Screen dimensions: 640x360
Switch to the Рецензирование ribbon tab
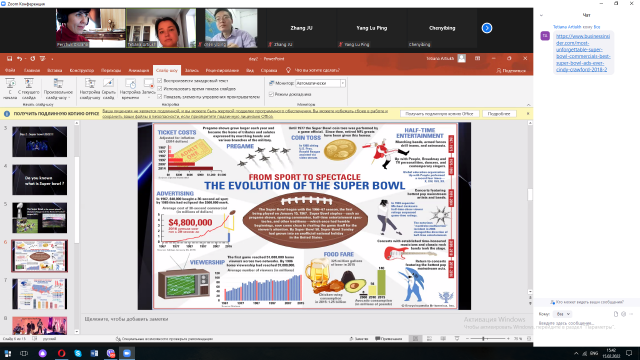coord(222,71)
